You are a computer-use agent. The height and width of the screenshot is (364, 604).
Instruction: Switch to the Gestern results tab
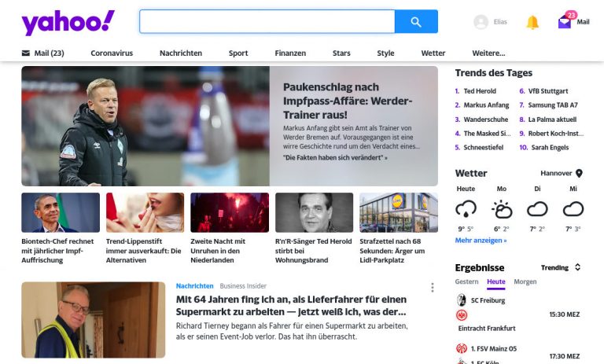tap(466, 281)
